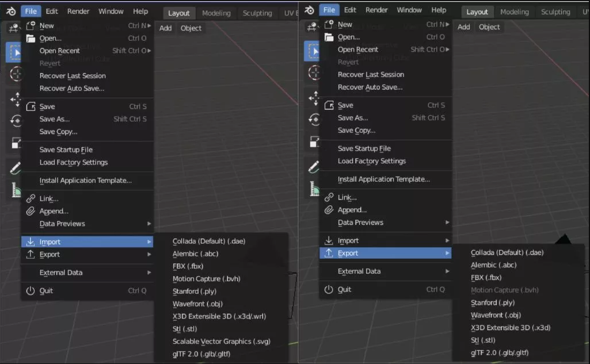Click Open folder icon in left File menu

click(x=31, y=39)
